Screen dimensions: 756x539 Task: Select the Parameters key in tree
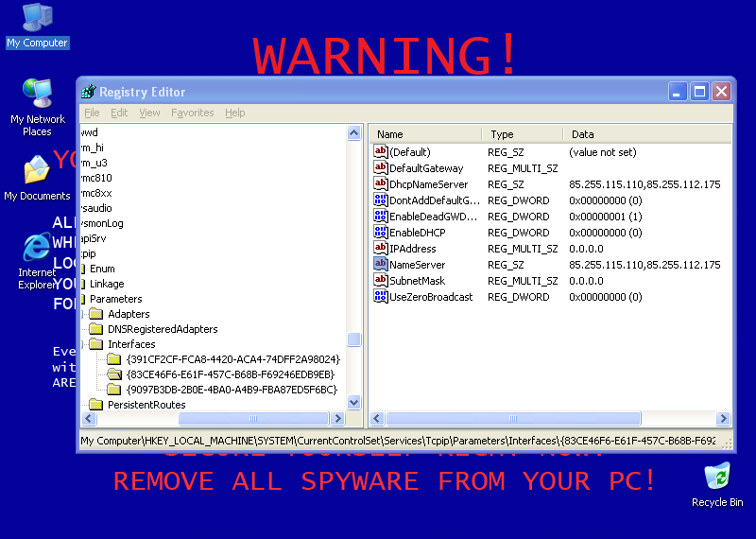click(115, 299)
